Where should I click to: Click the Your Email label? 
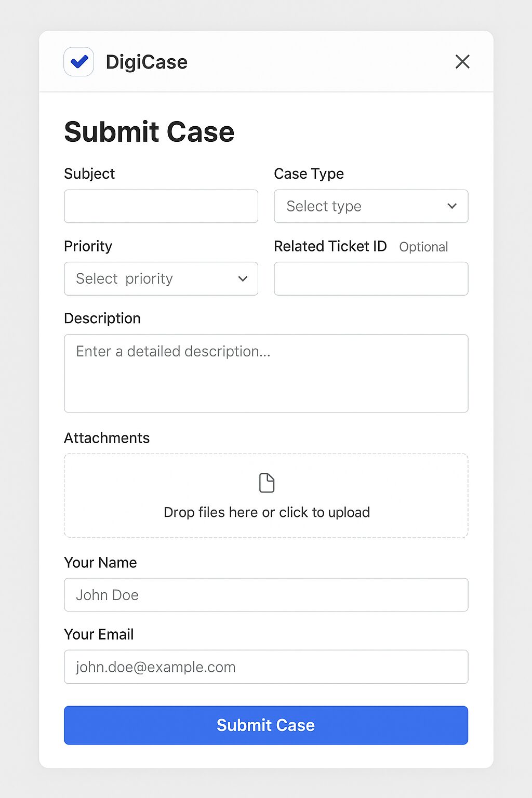click(99, 634)
